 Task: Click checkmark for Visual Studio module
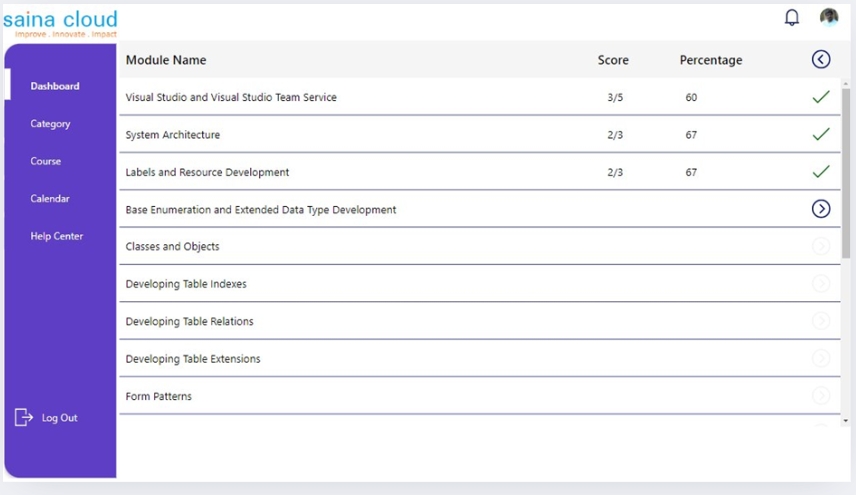click(x=821, y=97)
